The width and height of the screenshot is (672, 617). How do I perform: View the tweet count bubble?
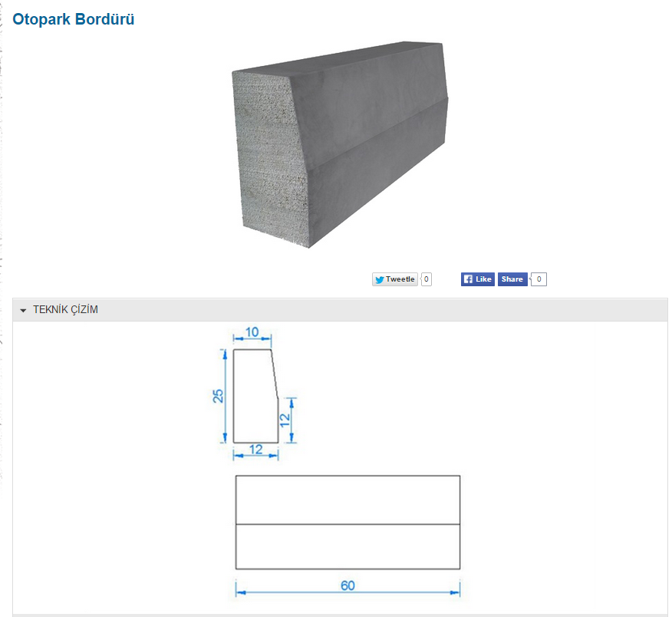426,279
